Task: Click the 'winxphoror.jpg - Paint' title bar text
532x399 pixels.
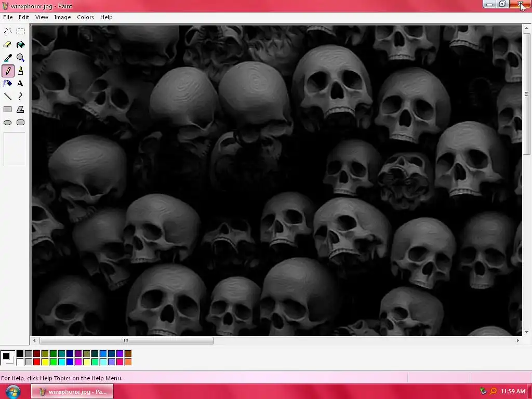Action: coord(42,6)
